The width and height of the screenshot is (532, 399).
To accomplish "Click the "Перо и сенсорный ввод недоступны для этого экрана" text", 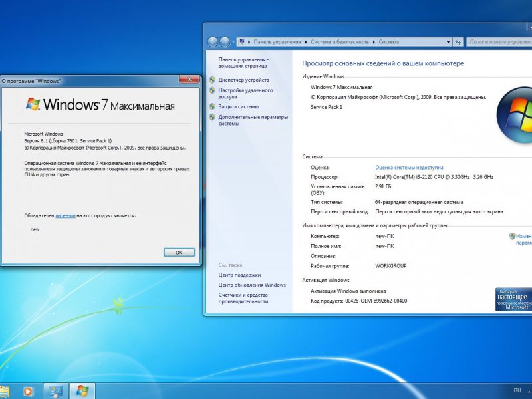I will click(x=439, y=211).
